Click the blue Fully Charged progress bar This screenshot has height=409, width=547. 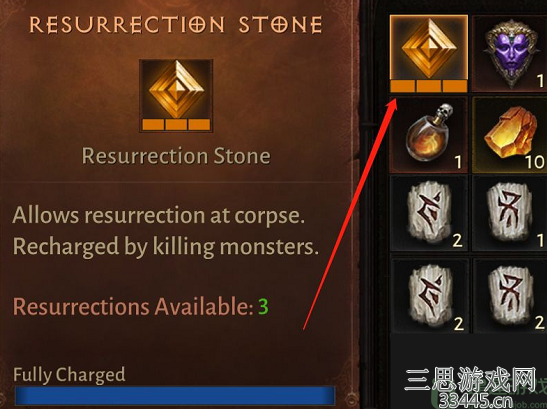pos(175,395)
